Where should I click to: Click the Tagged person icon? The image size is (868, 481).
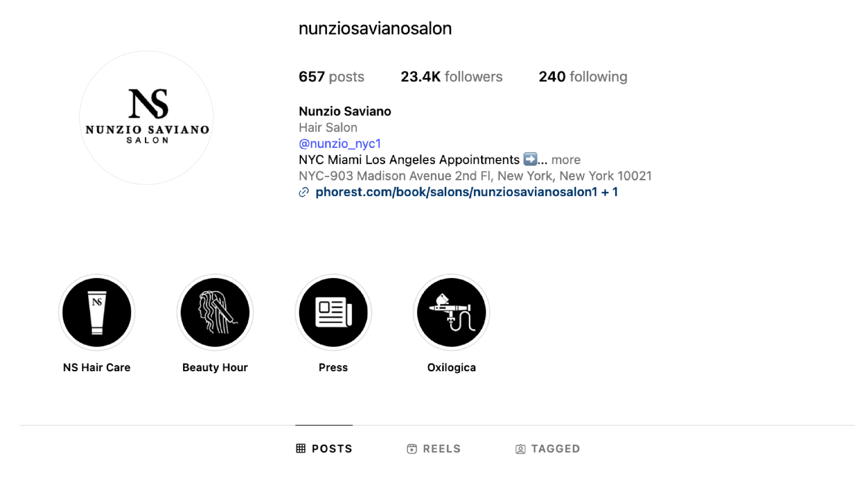(x=520, y=449)
